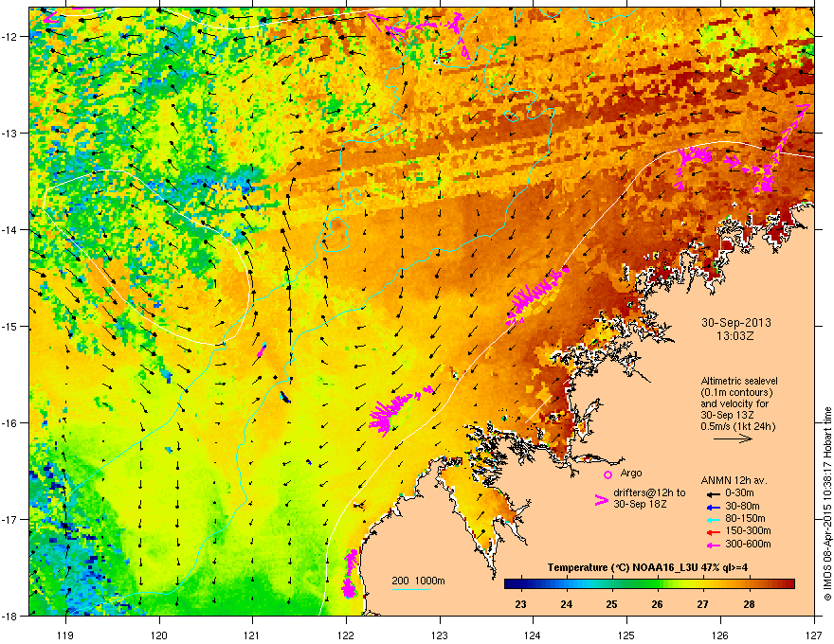Image resolution: width=834 pixels, height=644 pixels.
Task: Click the '30-80m' depth label
Action: 742,506
